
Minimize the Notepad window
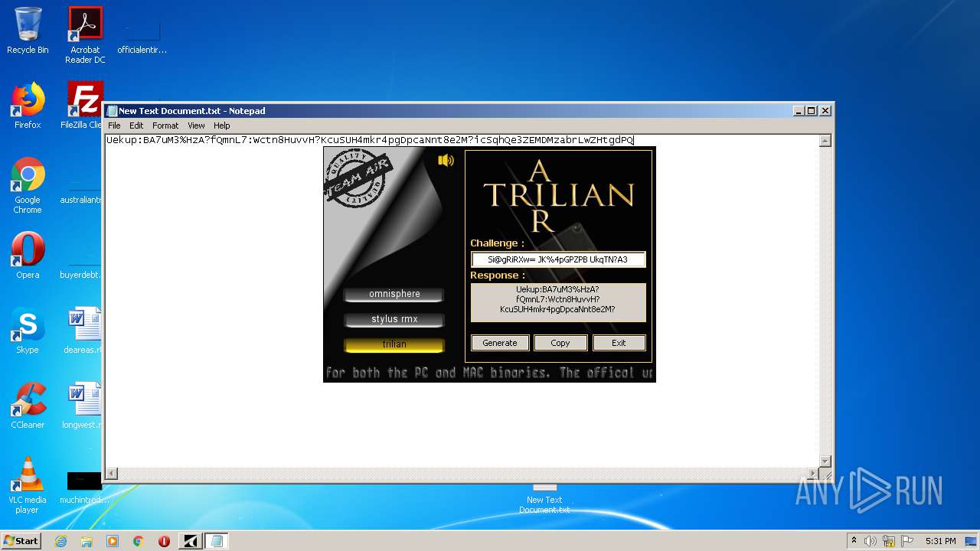(x=799, y=111)
